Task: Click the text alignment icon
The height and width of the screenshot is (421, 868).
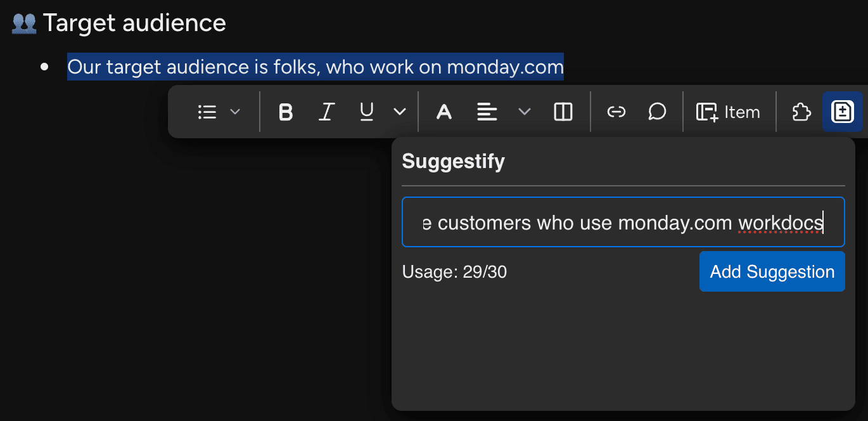Action: [487, 112]
